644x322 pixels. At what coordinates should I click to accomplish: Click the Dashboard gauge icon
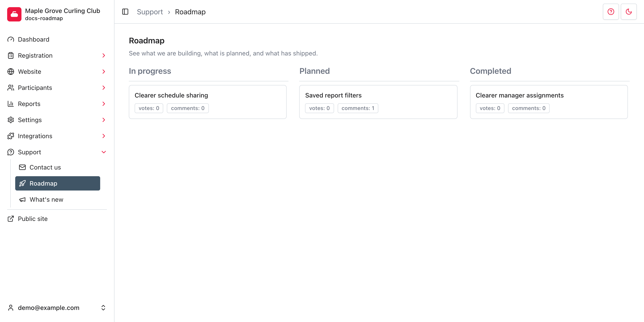11,40
